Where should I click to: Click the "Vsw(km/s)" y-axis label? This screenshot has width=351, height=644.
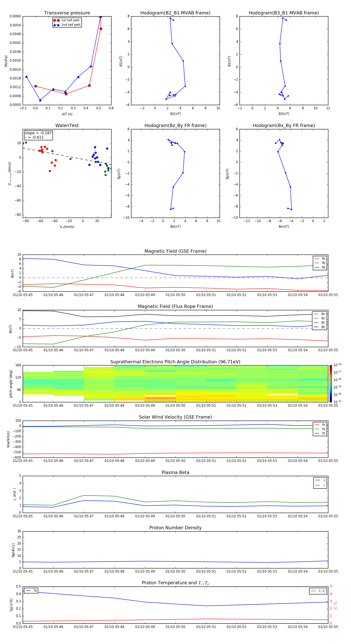(8, 439)
